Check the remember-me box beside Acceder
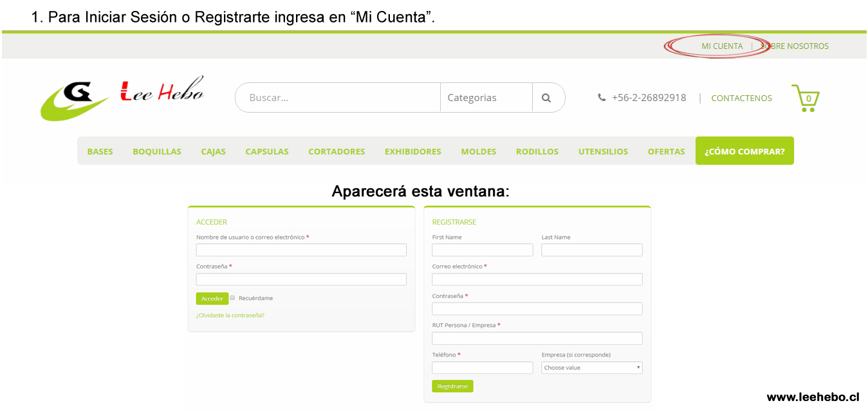868x412 pixels. 232,297
